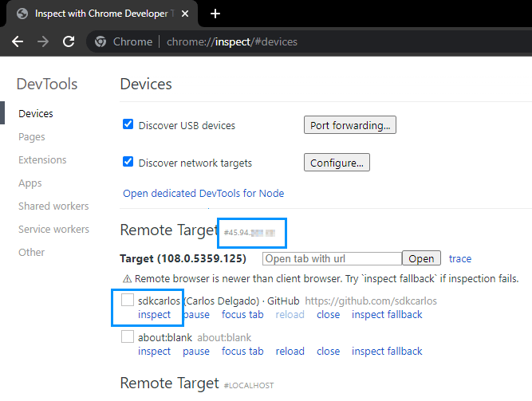
Task: Open Extensions section in sidebar
Action: [42, 159]
